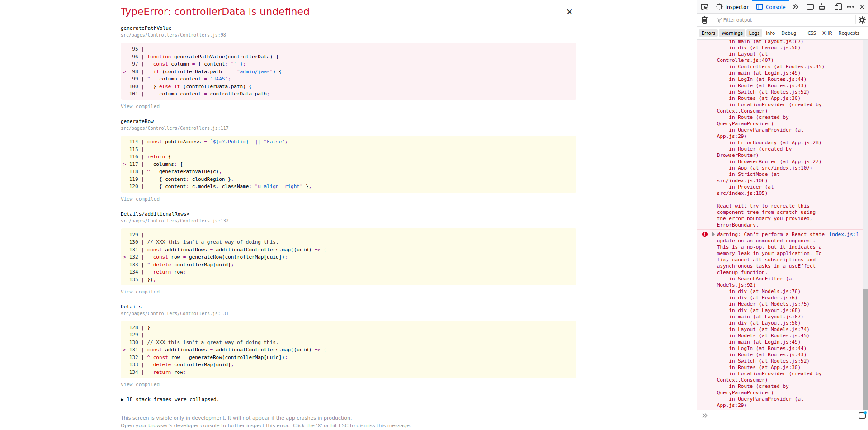Click the split console layout icon
The image size is (868, 430).
(810, 7)
